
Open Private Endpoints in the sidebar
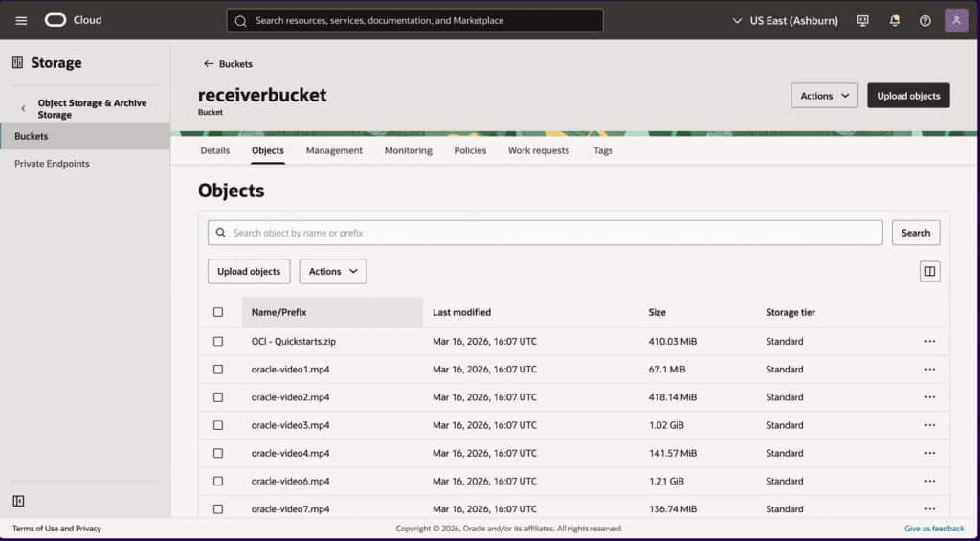[x=52, y=163]
